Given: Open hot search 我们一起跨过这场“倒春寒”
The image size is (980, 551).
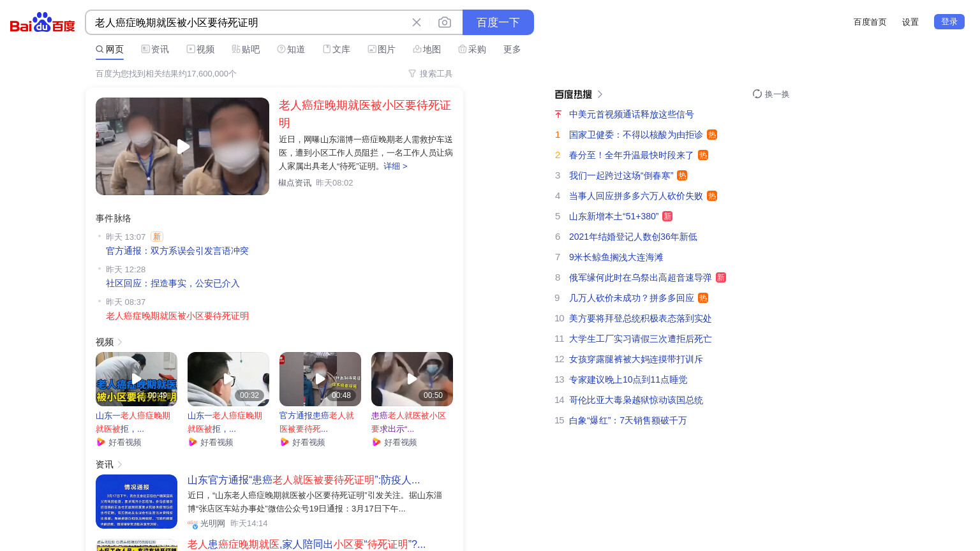Looking at the screenshot, I should point(621,175).
